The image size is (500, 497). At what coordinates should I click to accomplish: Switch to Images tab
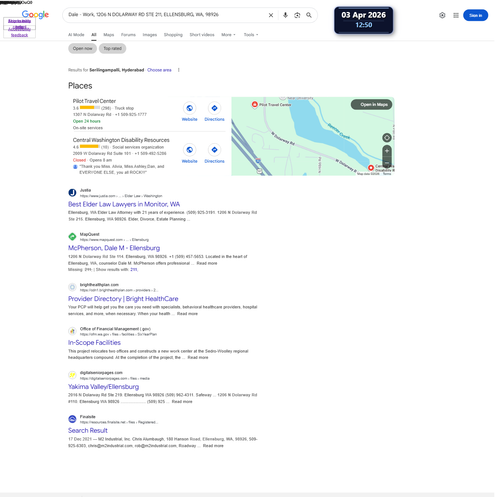(150, 35)
